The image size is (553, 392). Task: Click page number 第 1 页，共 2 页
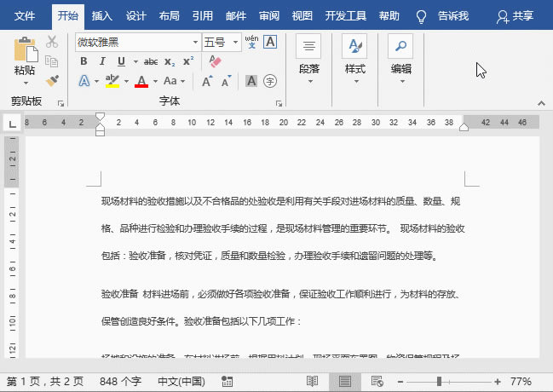tap(45, 382)
